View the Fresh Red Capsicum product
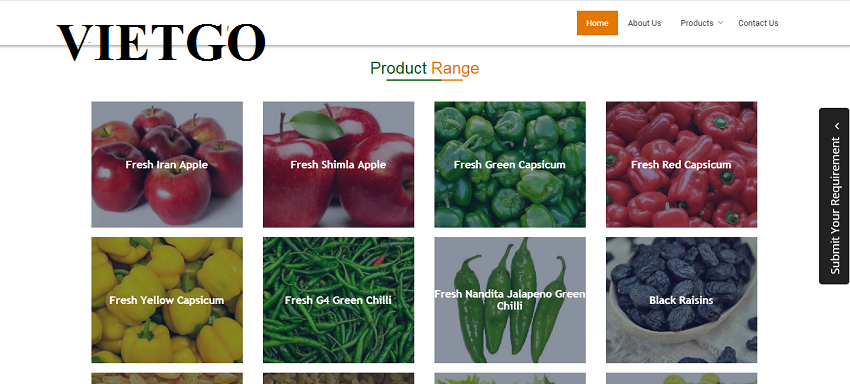850x384 pixels. pos(681,164)
